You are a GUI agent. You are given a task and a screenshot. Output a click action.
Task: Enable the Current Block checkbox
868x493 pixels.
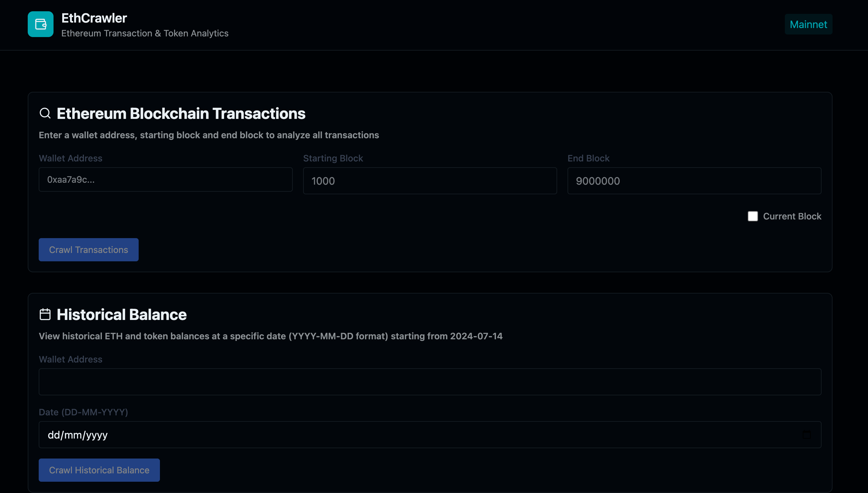click(x=753, y=216)
